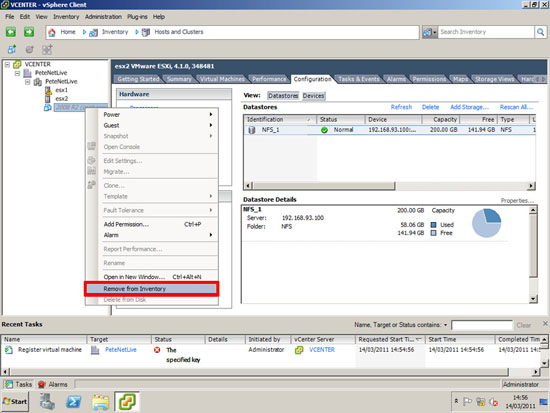Viewport: 550px width, 413px height.
Task: Click the datastore list horizontal scrollbar
Action: [x=324, y=186]
